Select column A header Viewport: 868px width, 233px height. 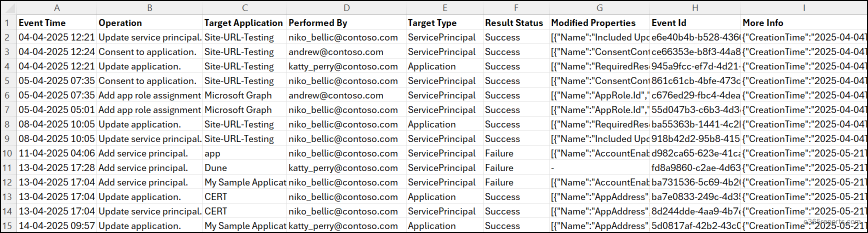(57, 8)
